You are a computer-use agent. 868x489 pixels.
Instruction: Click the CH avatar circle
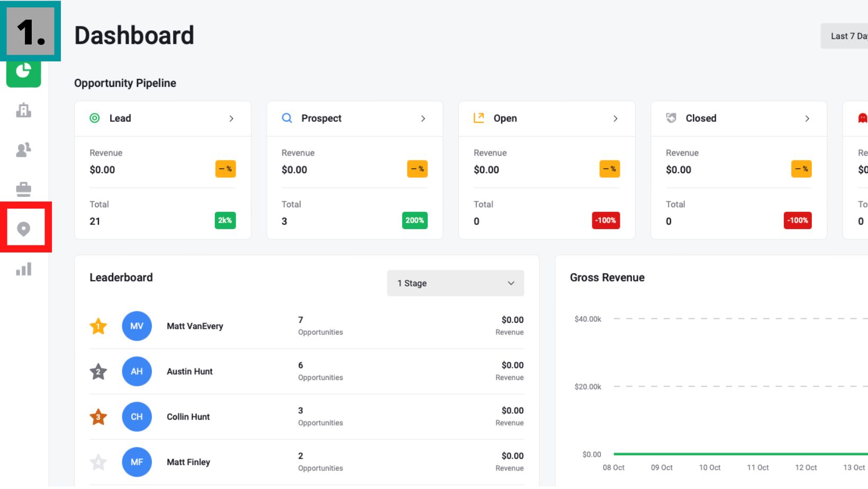(137, 417)
